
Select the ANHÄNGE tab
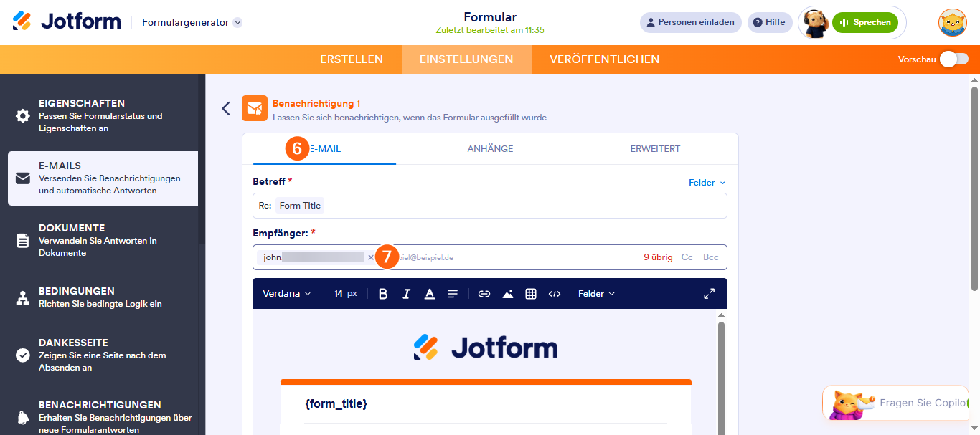tap(490, 149)
